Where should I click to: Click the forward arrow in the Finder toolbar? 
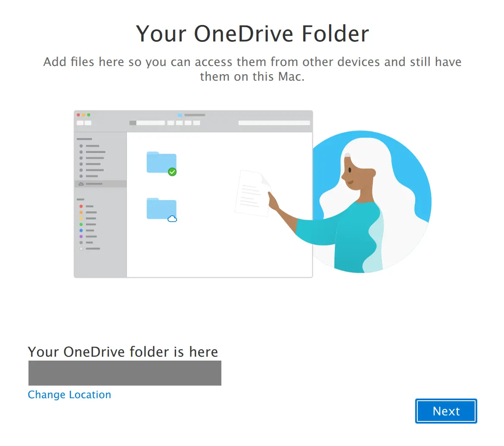coord(88,123)
